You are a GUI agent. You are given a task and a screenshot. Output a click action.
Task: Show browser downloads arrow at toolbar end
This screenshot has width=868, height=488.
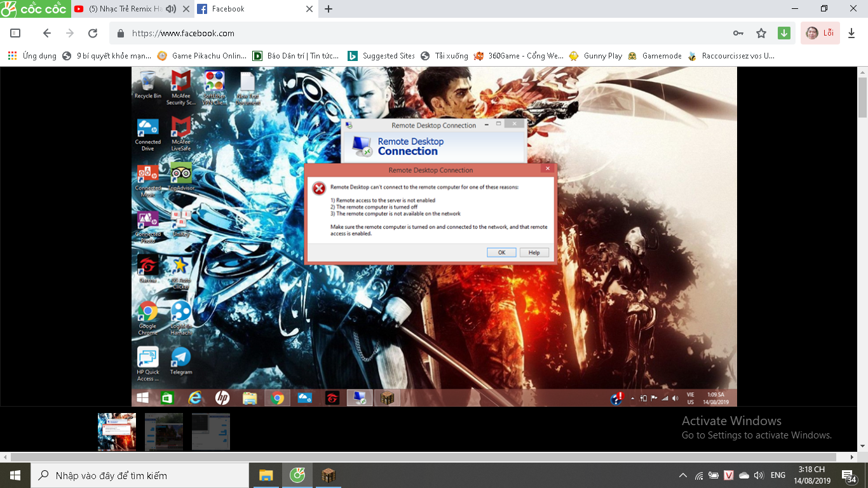[x=852, y=33]
